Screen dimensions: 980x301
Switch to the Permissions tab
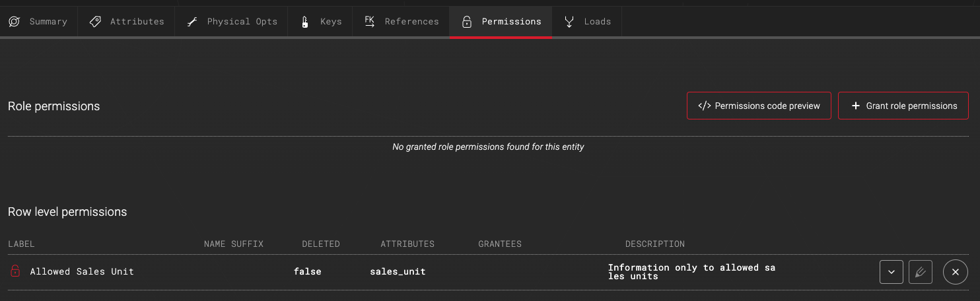tap(501, 22)
